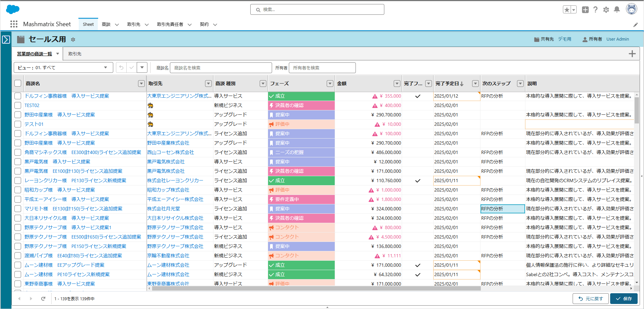Open the 次のステップ column filter dropdown

coord(520,84)
